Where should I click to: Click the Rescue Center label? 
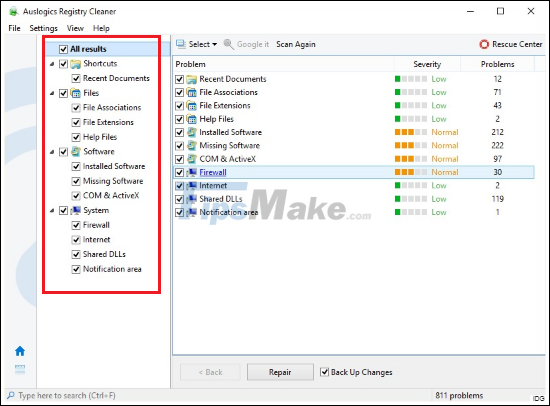pos(517,44)
